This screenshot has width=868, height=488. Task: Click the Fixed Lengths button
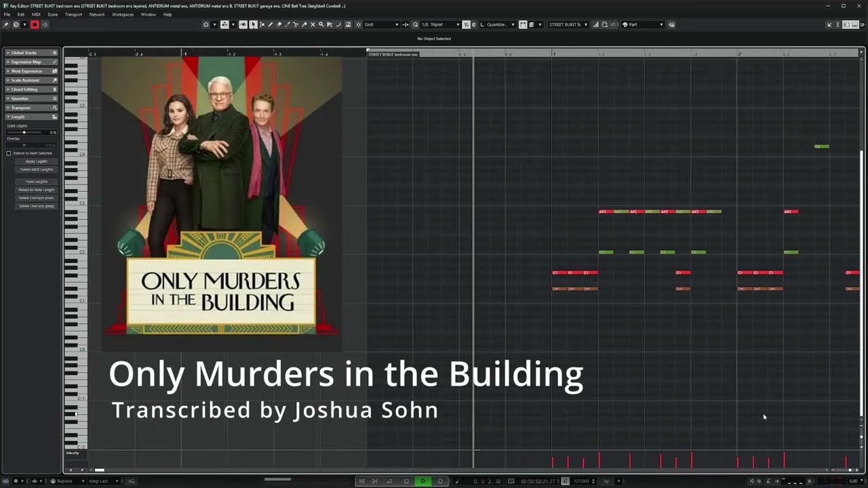(x=36, y=182)
